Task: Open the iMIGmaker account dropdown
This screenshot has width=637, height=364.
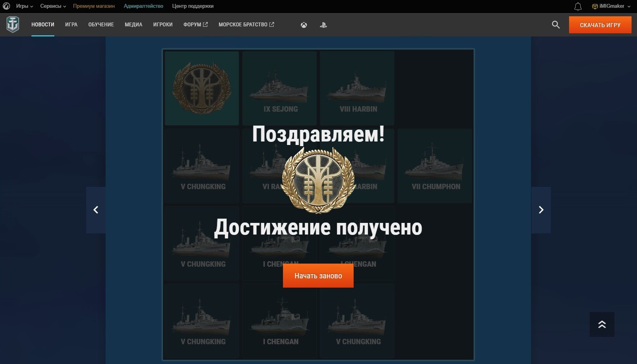Action: click(x=611, y=6)
